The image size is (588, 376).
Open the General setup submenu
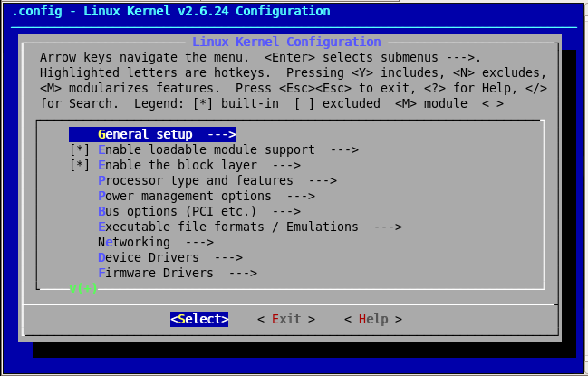[152, 134]
